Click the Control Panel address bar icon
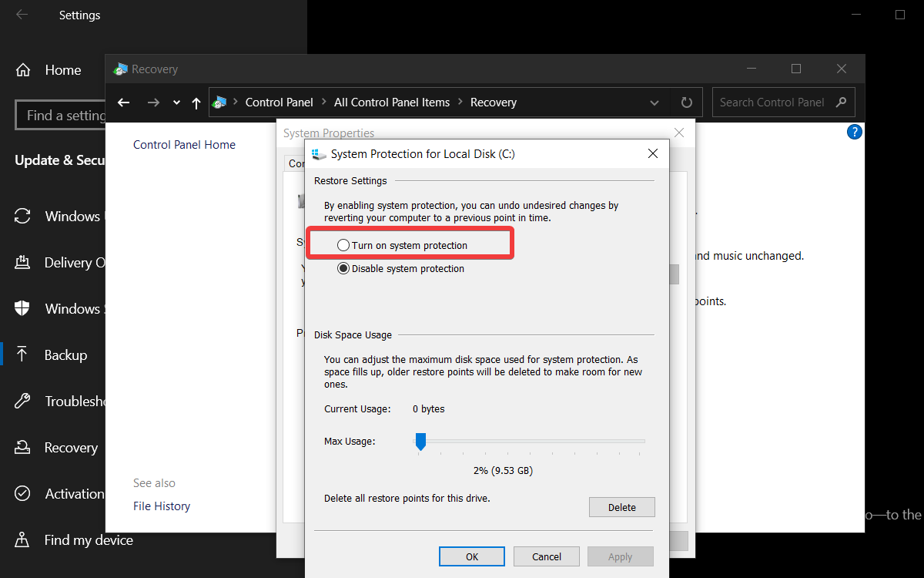The image size is (924, 578). pyautogui.click(x=220, y=102)
